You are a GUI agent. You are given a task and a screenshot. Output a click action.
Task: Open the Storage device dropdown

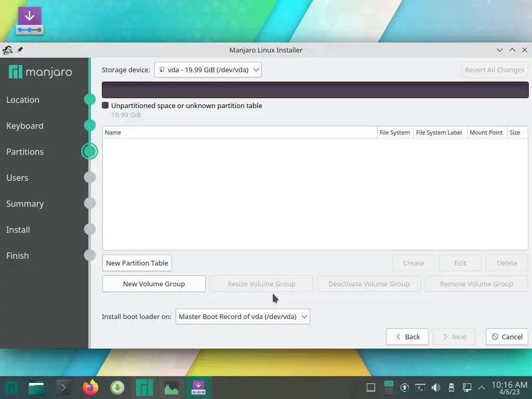208,70
